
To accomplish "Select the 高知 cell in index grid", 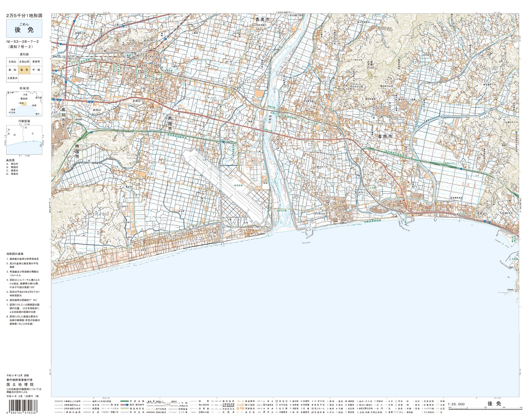I will pos(12,70).
